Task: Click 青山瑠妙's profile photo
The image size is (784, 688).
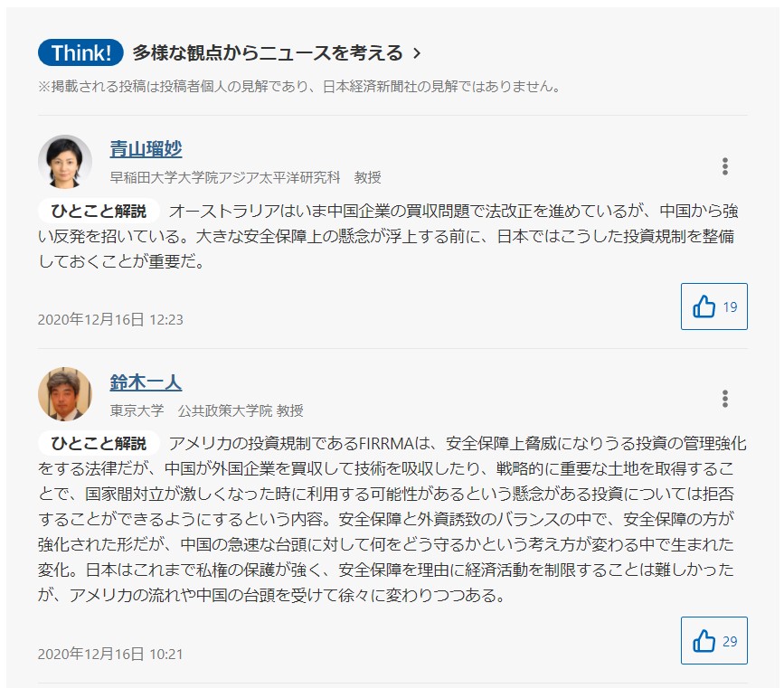Action: [x=65, y=162]
